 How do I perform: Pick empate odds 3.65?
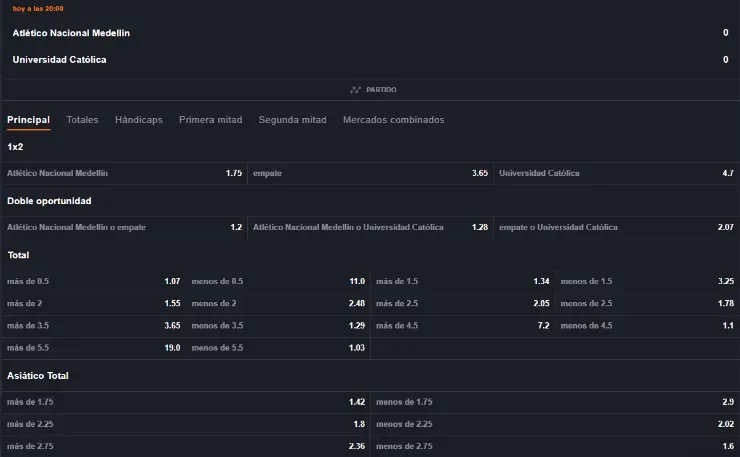click(x=370, y=173)
